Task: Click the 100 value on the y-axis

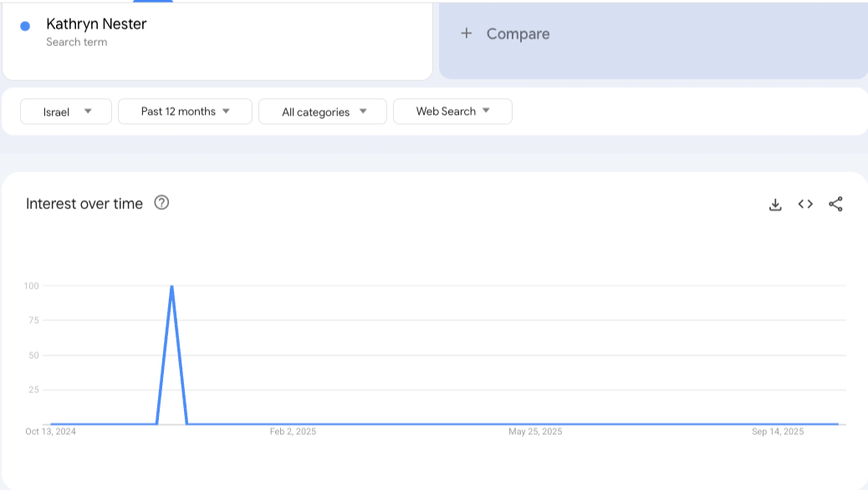Action: [x=32, y=286]
